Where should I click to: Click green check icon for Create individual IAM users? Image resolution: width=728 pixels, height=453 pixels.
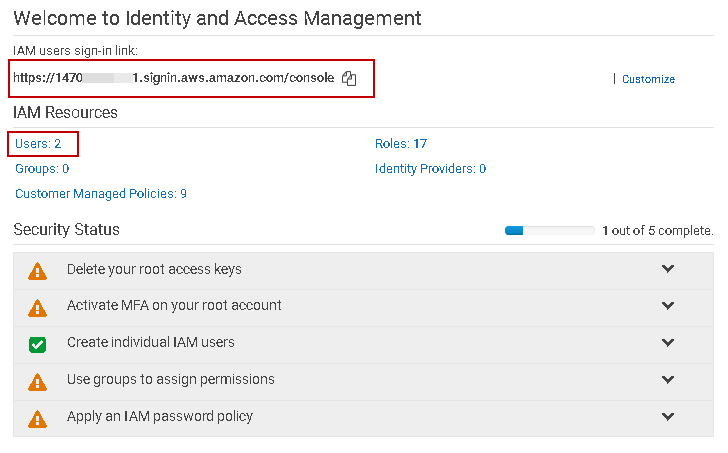(38, 344)
